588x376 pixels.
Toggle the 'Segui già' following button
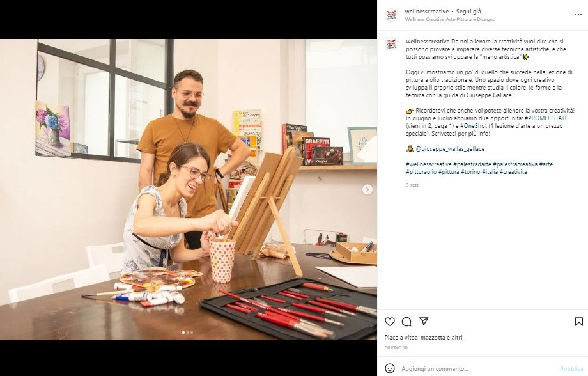468,12
